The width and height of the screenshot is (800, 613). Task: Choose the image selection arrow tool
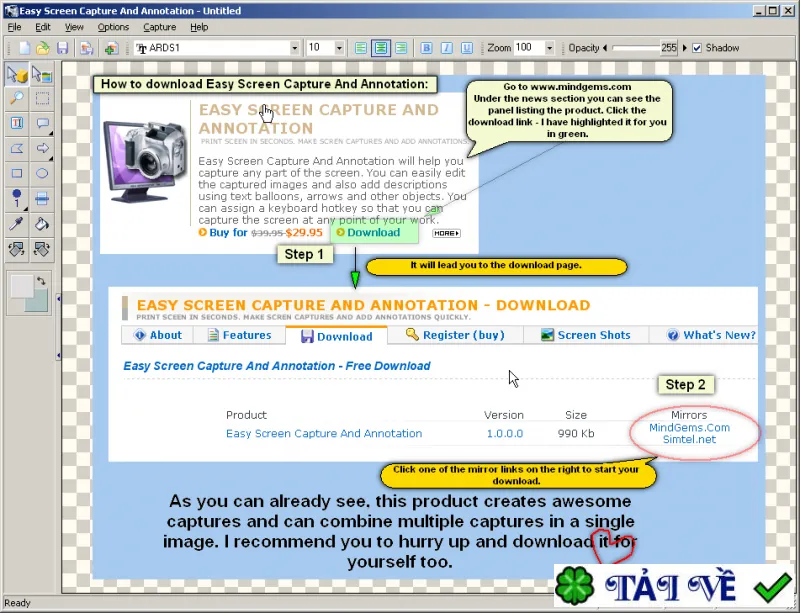pos(42,75)
